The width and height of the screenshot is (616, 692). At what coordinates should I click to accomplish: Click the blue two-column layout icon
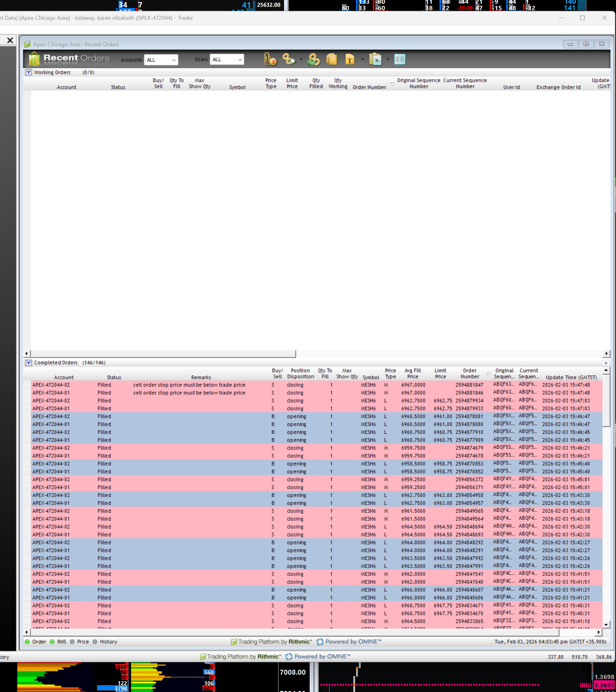click(x=400, y=60)
